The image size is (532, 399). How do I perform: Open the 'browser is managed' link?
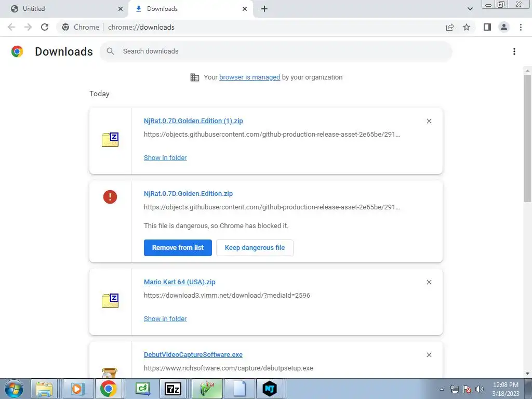tap(250, 77)
